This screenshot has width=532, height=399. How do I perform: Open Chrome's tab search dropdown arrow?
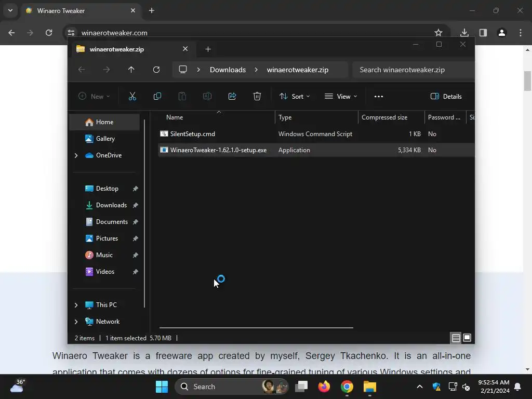(10, 10)
